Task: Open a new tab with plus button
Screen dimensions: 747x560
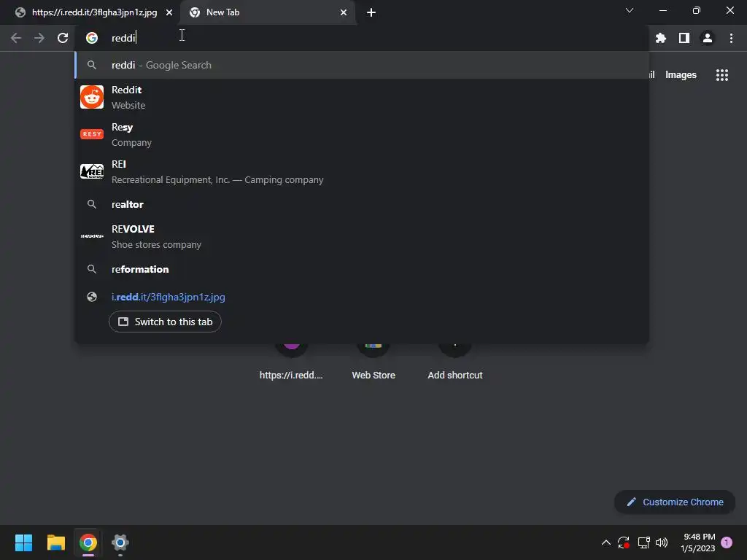Action: click(371, 12)
